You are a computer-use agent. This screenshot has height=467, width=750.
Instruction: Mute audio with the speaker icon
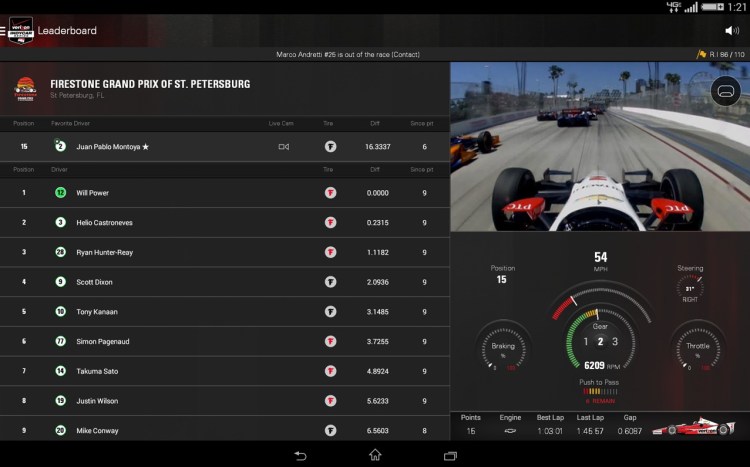[732, 31]
